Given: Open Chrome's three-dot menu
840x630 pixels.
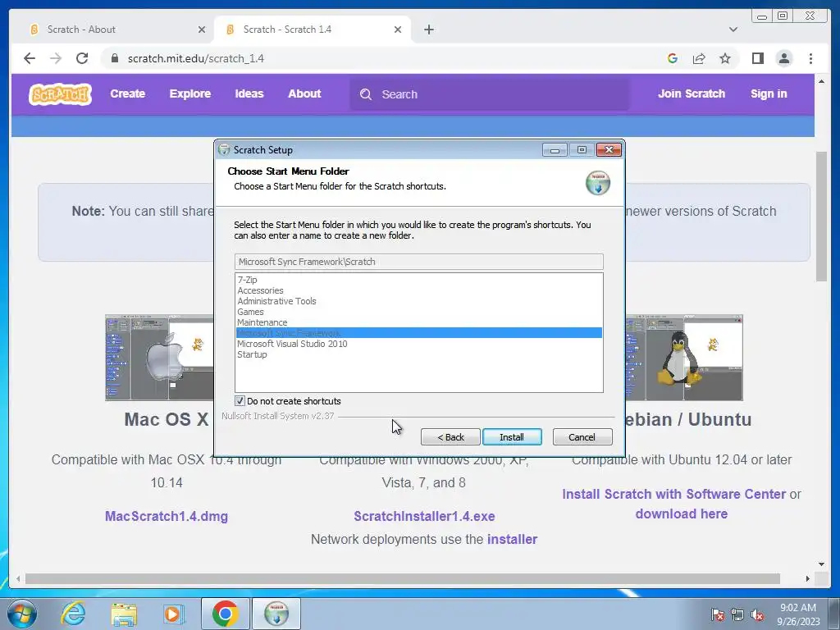Looking at the screenshot, I should (810, 58).
